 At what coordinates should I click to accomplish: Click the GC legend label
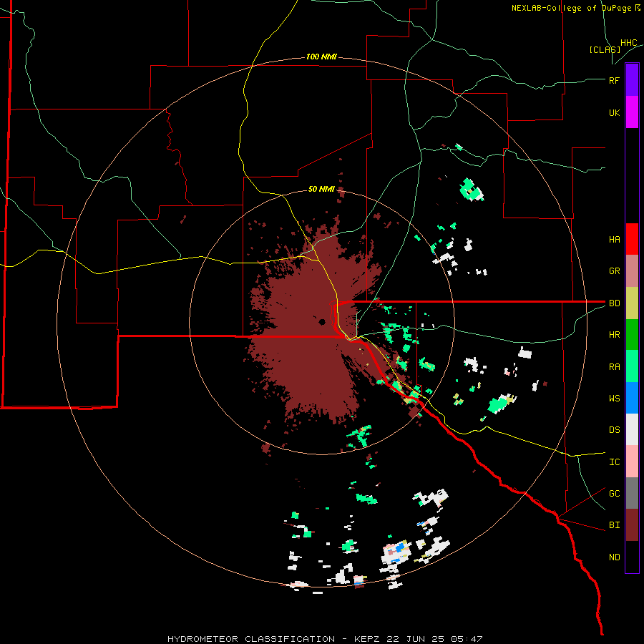614,494
